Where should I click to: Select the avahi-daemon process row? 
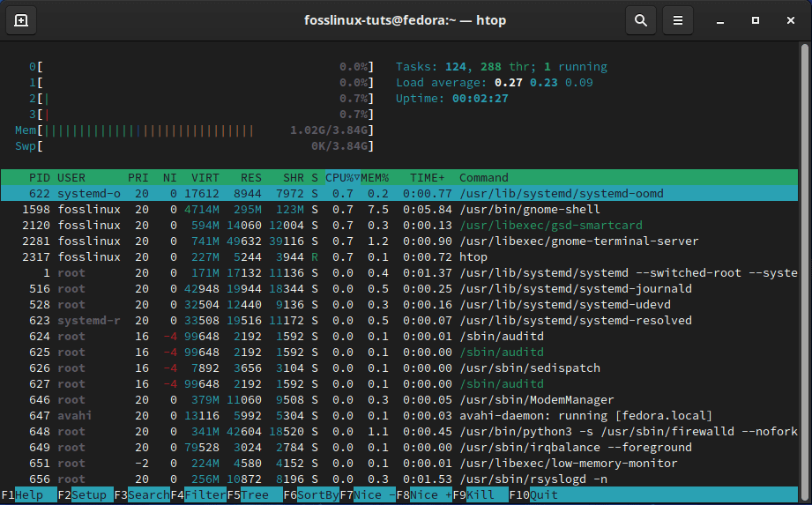tap(399, 416)
